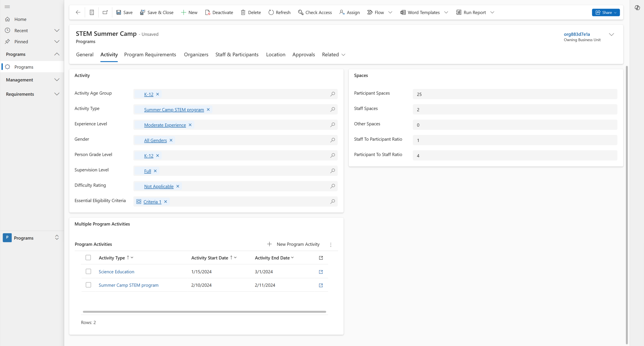
Task: Remove Full supervision level value
Action: [x=155, y=171]
